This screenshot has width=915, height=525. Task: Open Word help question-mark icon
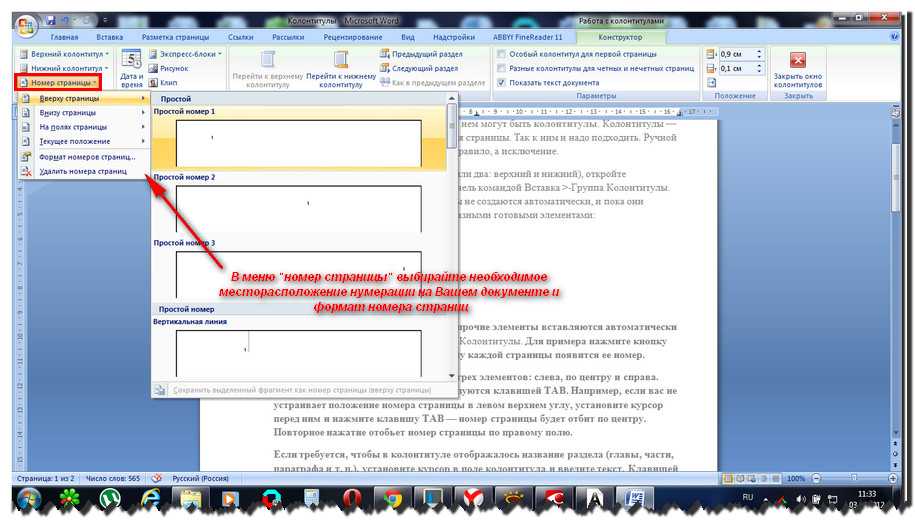pyautogui.click(x=894, y=36)
